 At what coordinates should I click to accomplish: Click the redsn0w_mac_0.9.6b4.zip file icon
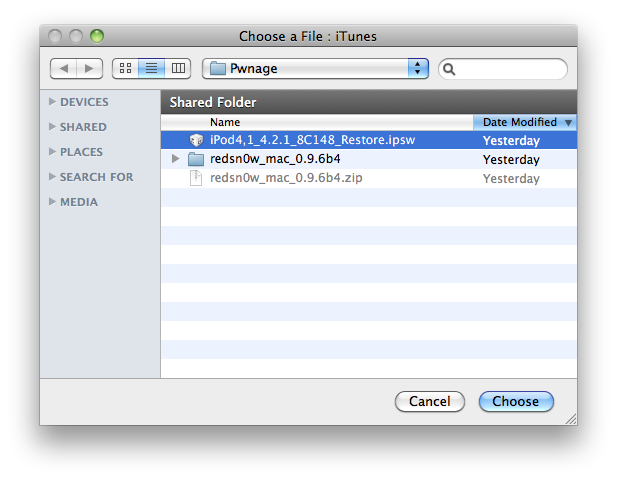[x=196, y=179]
